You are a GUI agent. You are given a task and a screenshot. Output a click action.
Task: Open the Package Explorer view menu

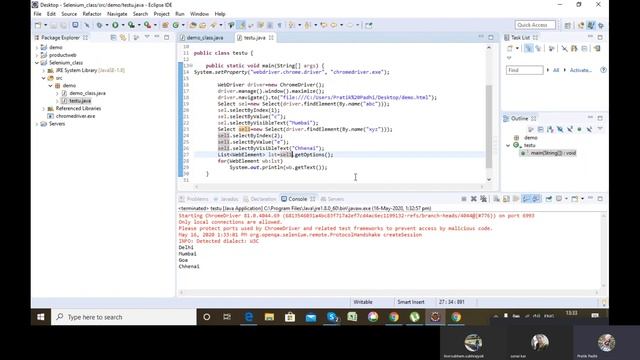tap(147, 38)
